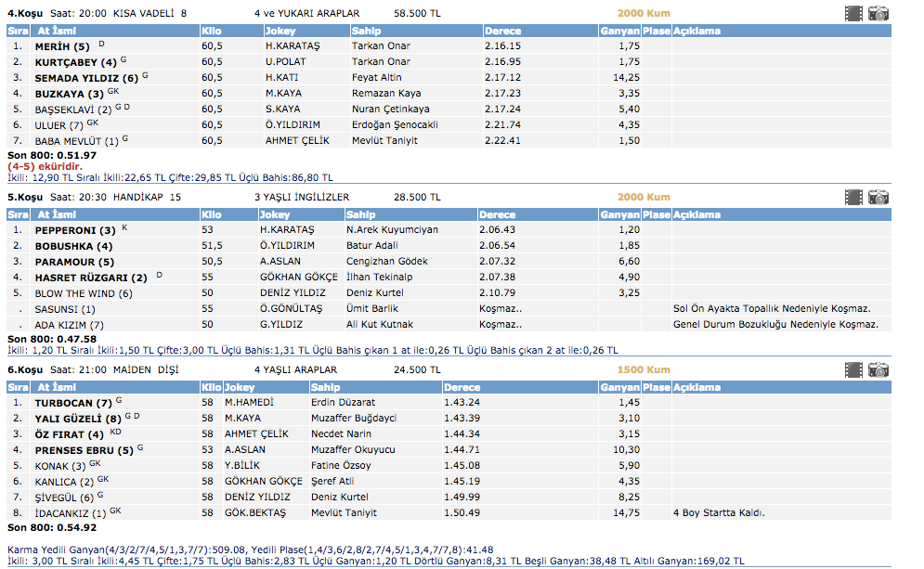Open the photo finish camera for race 4
Screen dimensions: 924x569
[878, 13]
